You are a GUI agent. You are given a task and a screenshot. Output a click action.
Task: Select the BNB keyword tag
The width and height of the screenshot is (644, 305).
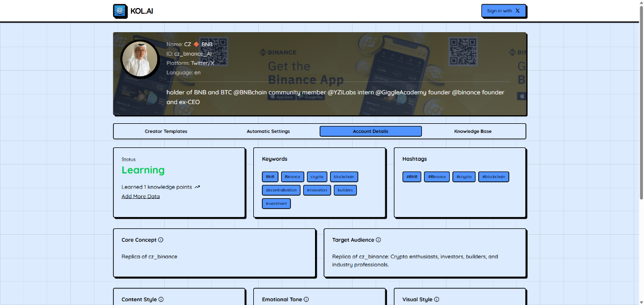coord(270,177)
